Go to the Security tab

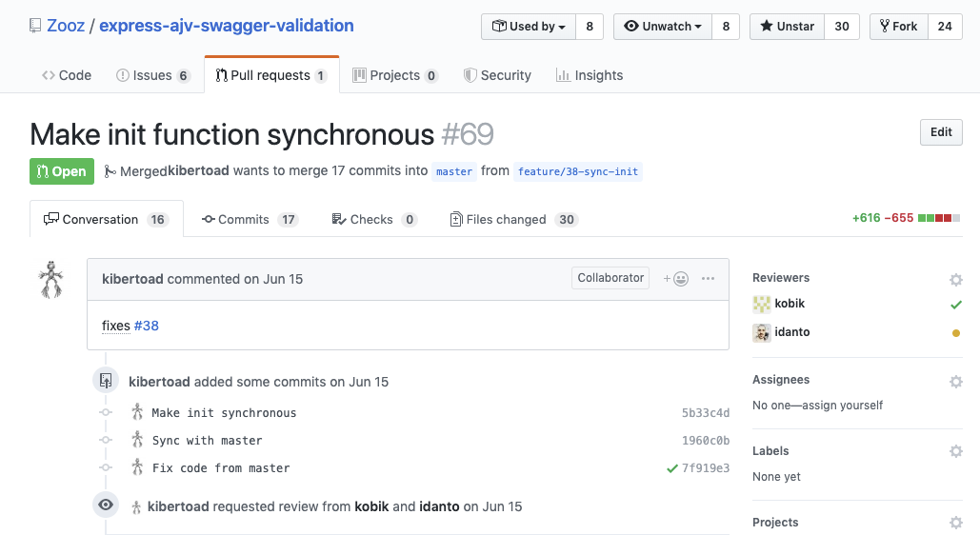click(497, 75)
